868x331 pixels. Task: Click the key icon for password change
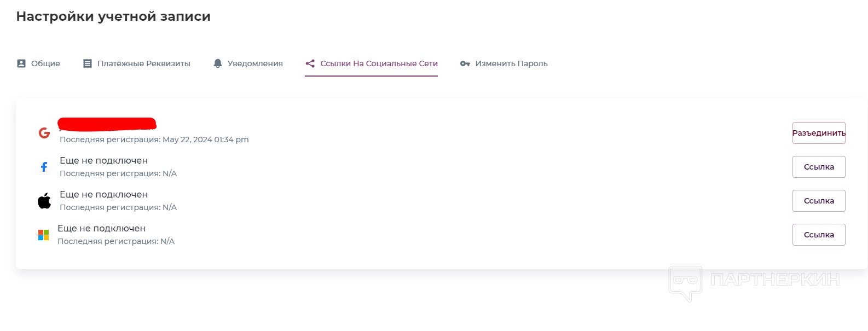tap(465, 63)
